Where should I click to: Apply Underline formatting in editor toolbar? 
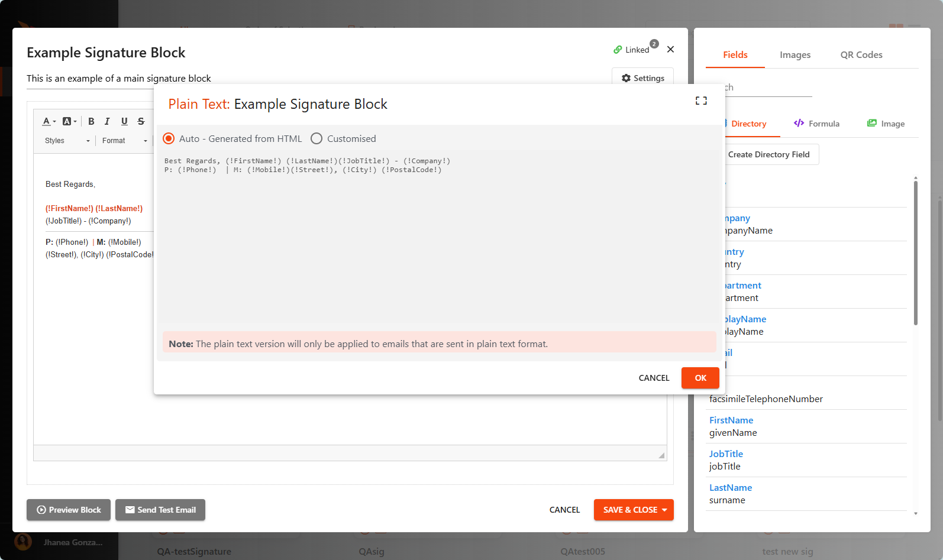click(x=124, y=121)
